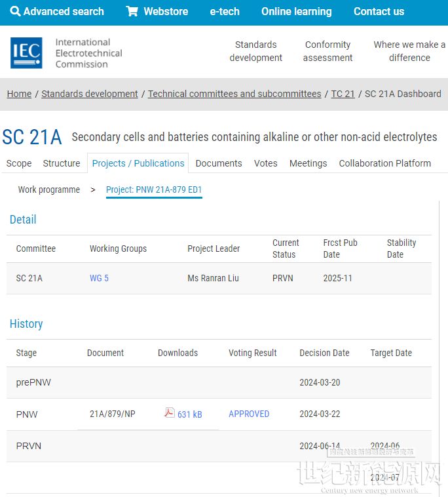
Task: Open the Documents tab
Action: (x=219, y=163)
